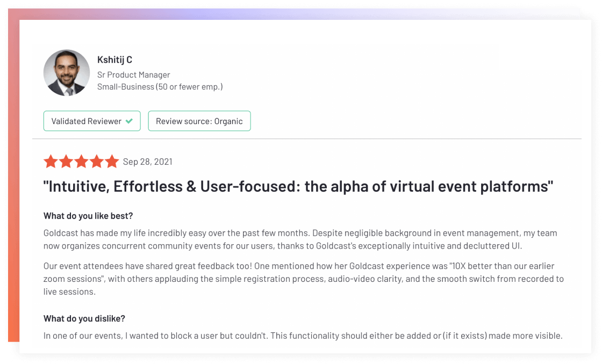Click the fifth orange rating star
Viewport: 602px width, 364px height.
click(x=112, y=162)
